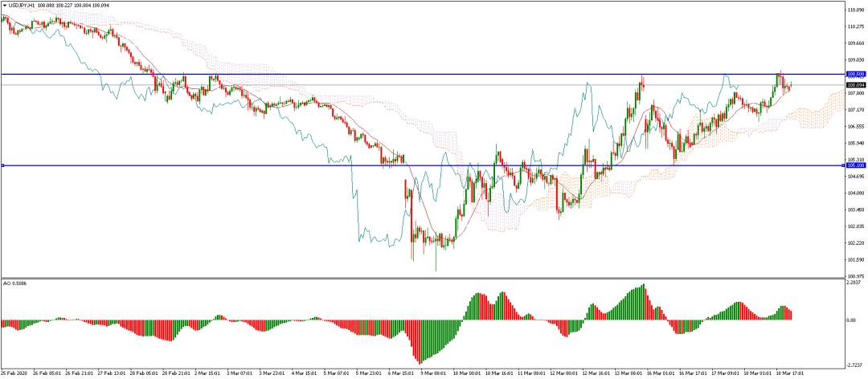Click the current price label 108.094

pyautogui.click(x=855, y=85)
